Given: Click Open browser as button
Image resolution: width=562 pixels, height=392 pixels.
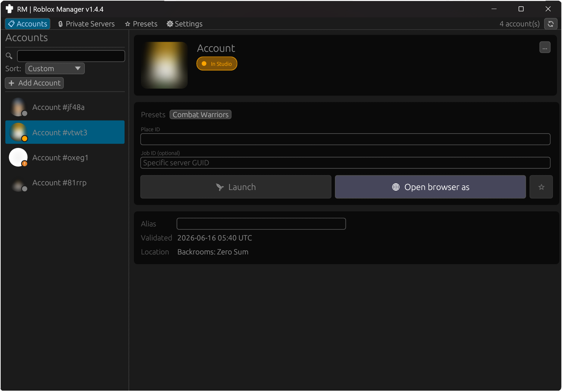Looking at the screenshot, I should tap(430, 187).
